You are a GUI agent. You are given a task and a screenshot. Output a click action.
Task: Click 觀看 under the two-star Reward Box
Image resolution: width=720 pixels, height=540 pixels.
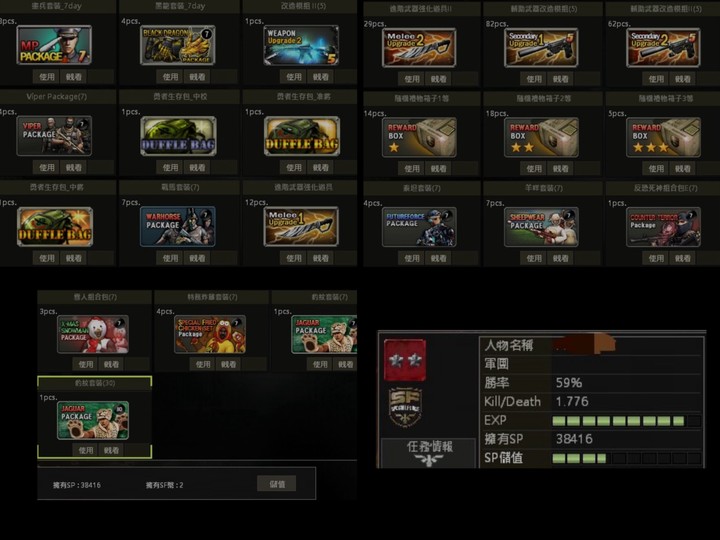tap(560, 169)
